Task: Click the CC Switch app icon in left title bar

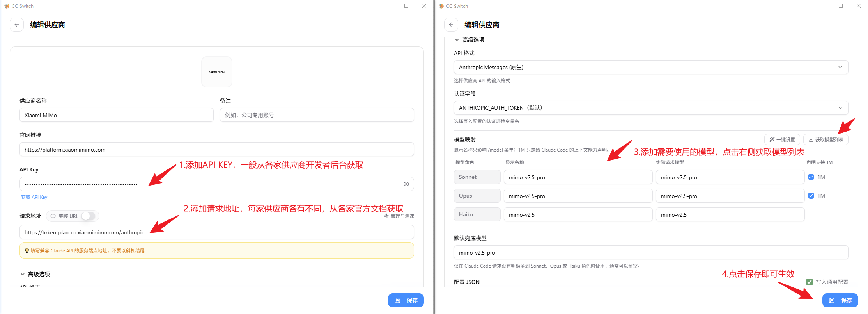Action: pos(7,6)
